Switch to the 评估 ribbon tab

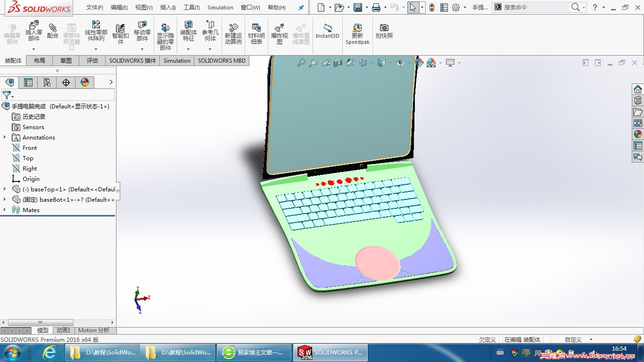pyautogui.click(x=92, y=60)
